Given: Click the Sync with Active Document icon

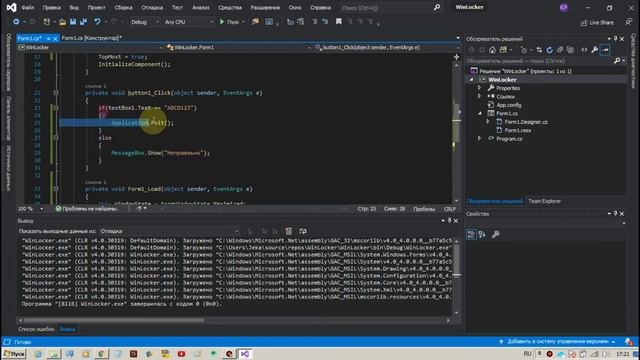Looking at the screenshot, I should [x=539, y=50].
